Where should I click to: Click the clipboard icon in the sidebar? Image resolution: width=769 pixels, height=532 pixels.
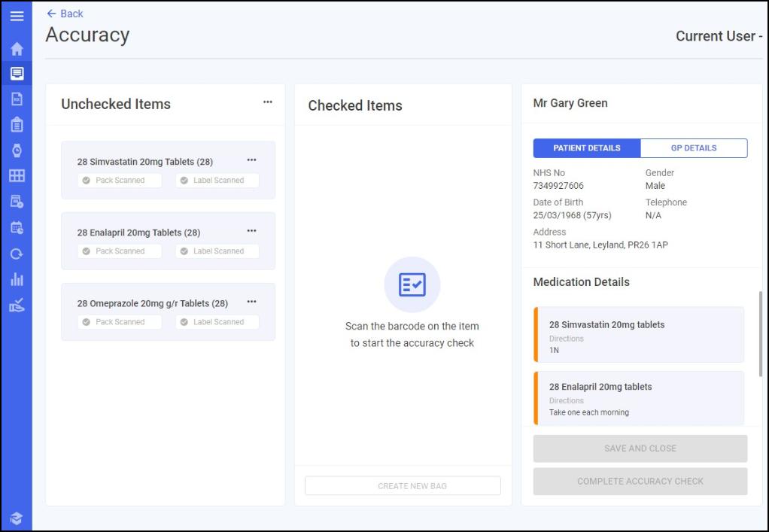17,125
